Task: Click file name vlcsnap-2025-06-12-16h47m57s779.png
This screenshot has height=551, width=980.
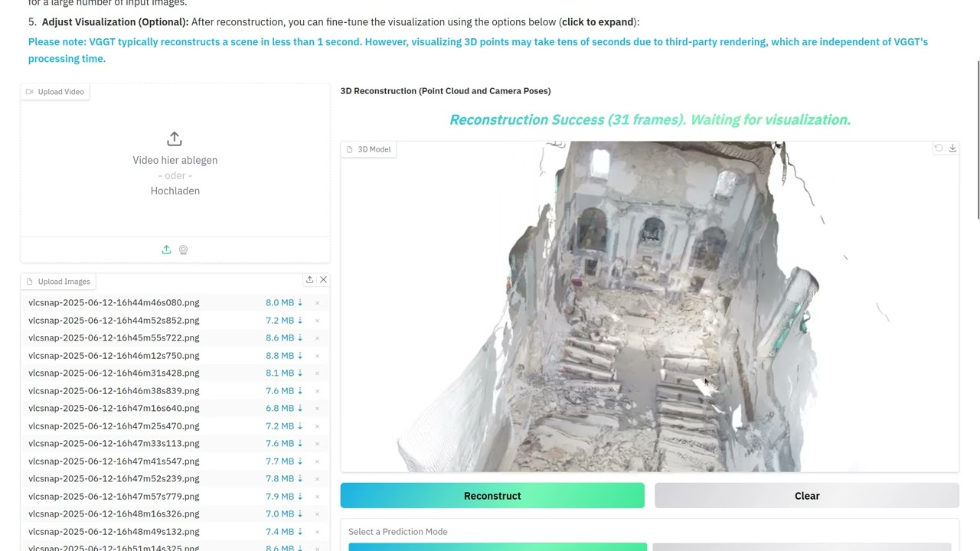Action: point(114,496)
